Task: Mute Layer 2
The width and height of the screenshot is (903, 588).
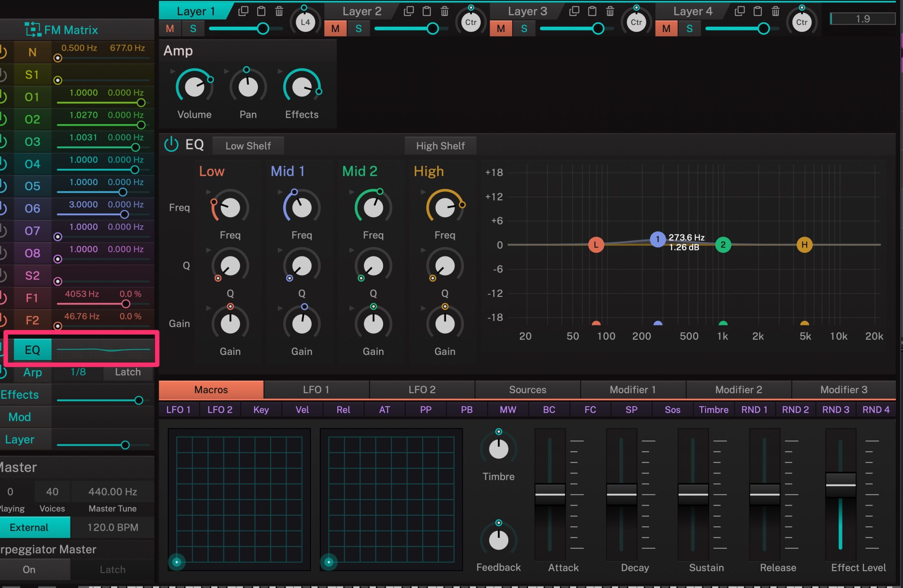Action: [x=335, y=29]
